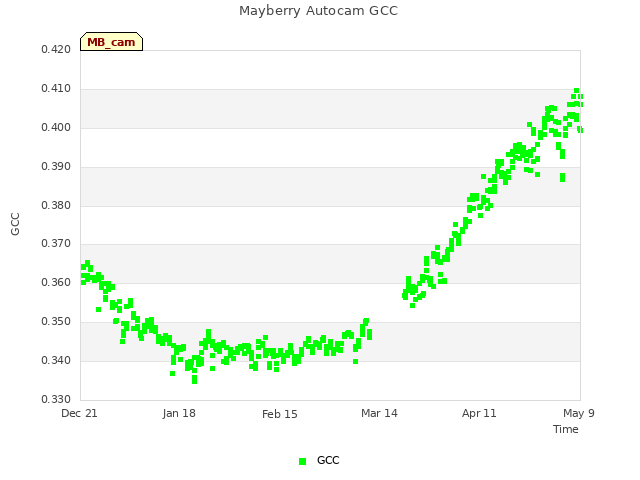Select the 0.380 y-axis label
This screenshot has height=480, width=640.
click(56, 205)
